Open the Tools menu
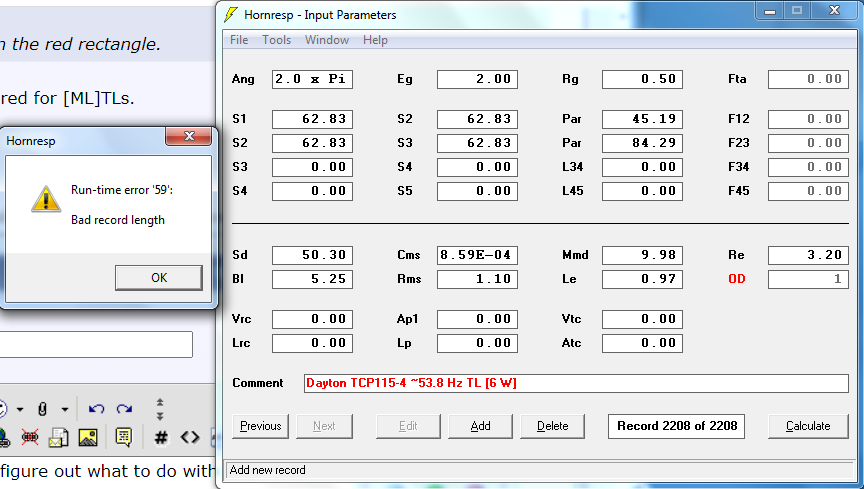Image resolution: width=864 pixels, height=489 pixels. [x=276, y=40]
